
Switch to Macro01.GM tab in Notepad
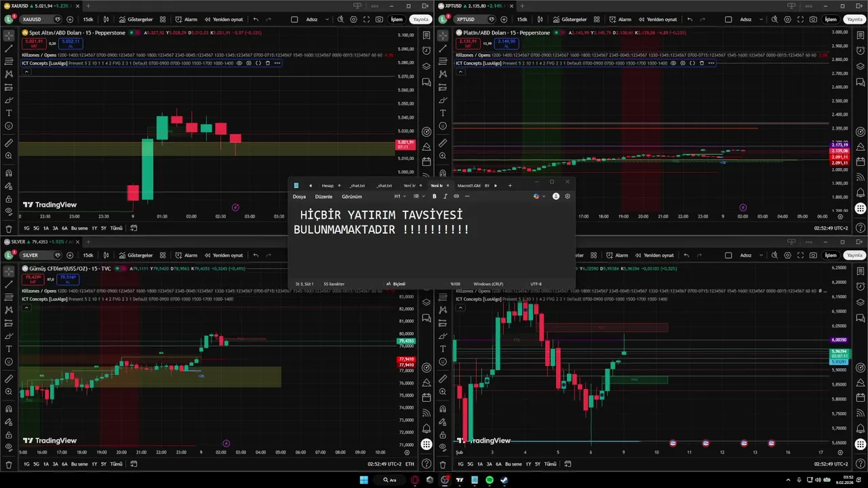469,186
